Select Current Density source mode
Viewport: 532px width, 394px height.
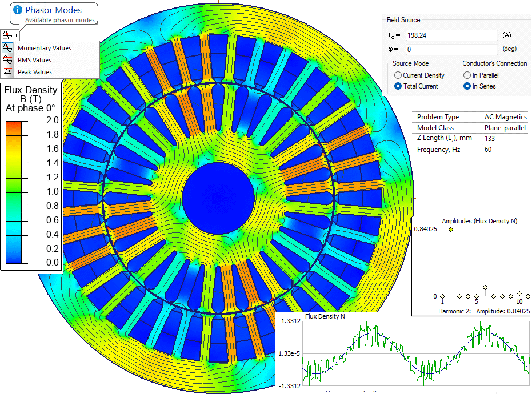click(x=398, y=75)
